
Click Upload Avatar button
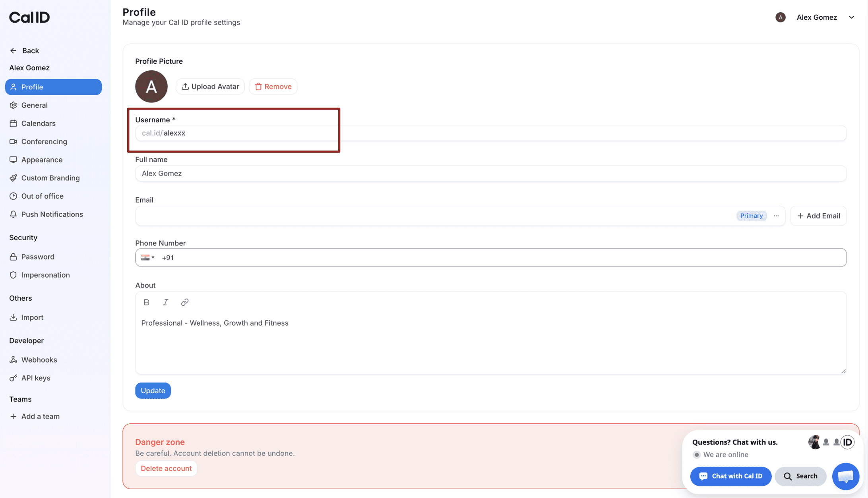pos(210,87)
